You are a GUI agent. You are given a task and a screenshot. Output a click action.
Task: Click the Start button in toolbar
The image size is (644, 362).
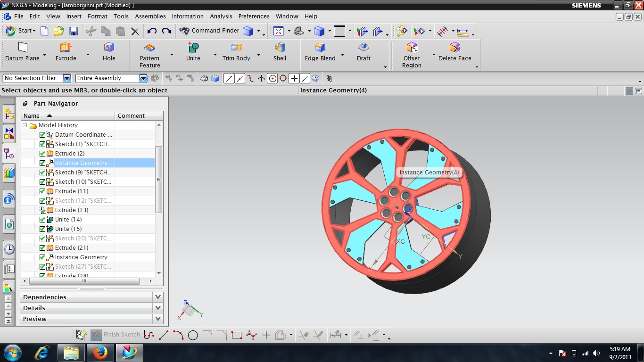(20, 31)
